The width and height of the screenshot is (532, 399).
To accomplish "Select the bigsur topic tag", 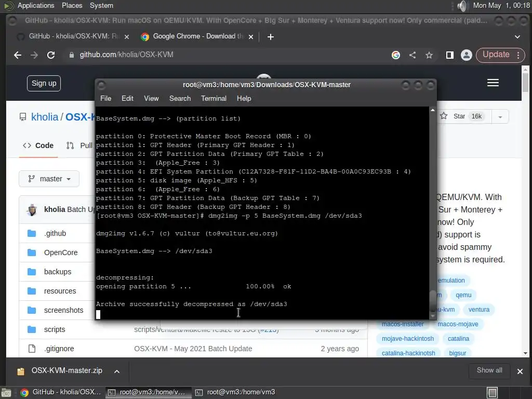I will pyautogui.click(x=457, y=353).
